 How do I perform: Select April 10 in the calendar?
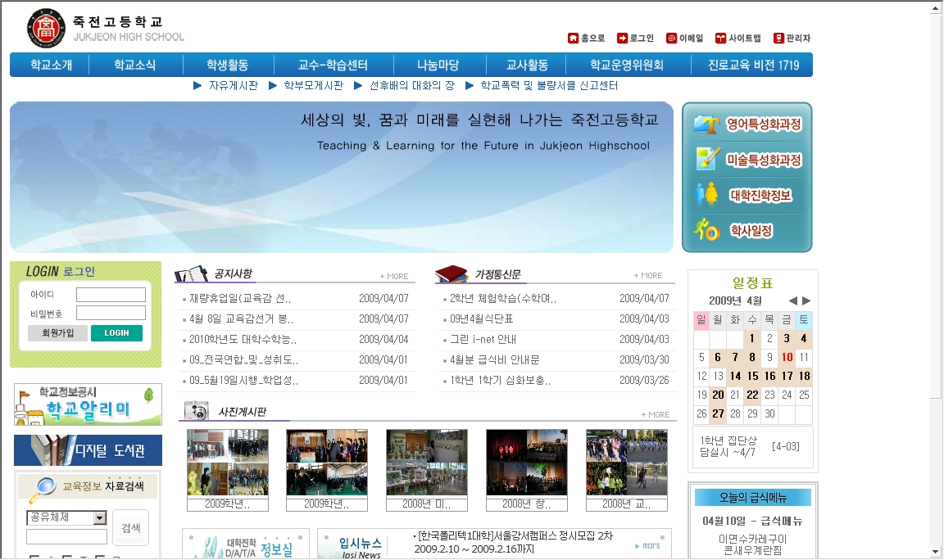point(787,357)
